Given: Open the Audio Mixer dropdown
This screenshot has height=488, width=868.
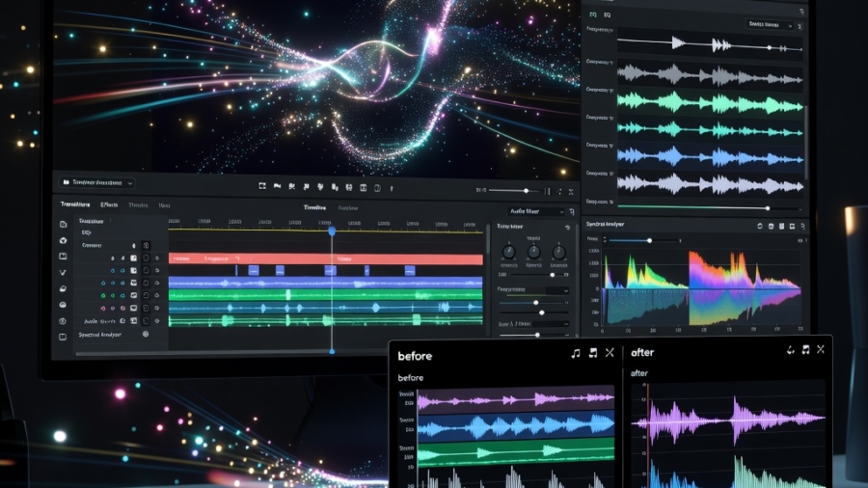Looking at the screenshot, I should point(536,211).
